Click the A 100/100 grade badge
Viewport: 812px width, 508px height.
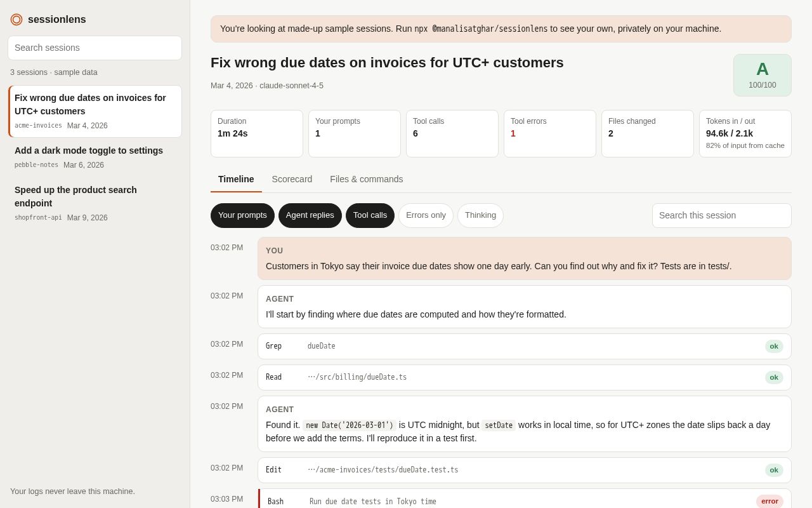pos(763,75)
